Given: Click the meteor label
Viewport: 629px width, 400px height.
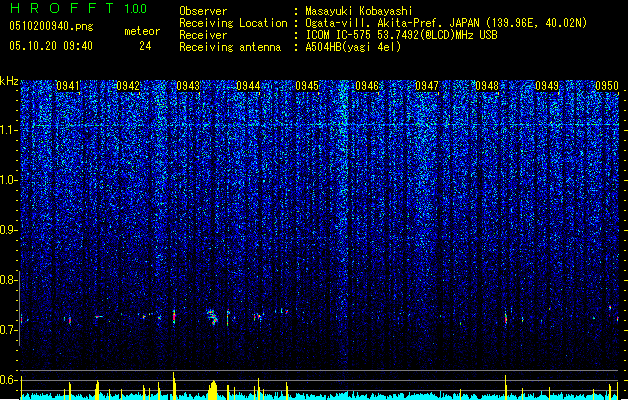Looking at the screenshot, I should tap(142, 31).
